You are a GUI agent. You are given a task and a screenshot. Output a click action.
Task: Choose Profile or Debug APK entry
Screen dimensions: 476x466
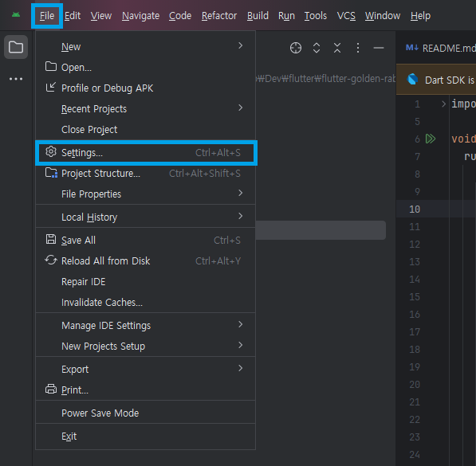pyautogui.click(x=145, y=88)
